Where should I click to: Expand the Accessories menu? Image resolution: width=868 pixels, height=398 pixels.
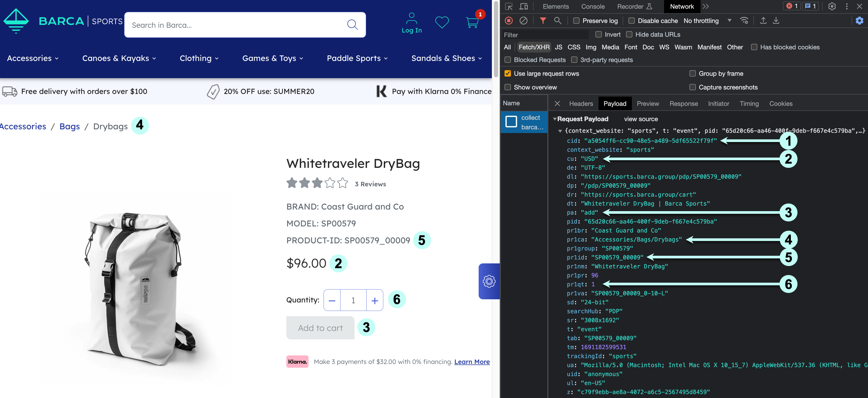pyautogui.click(x=33, y=58)
